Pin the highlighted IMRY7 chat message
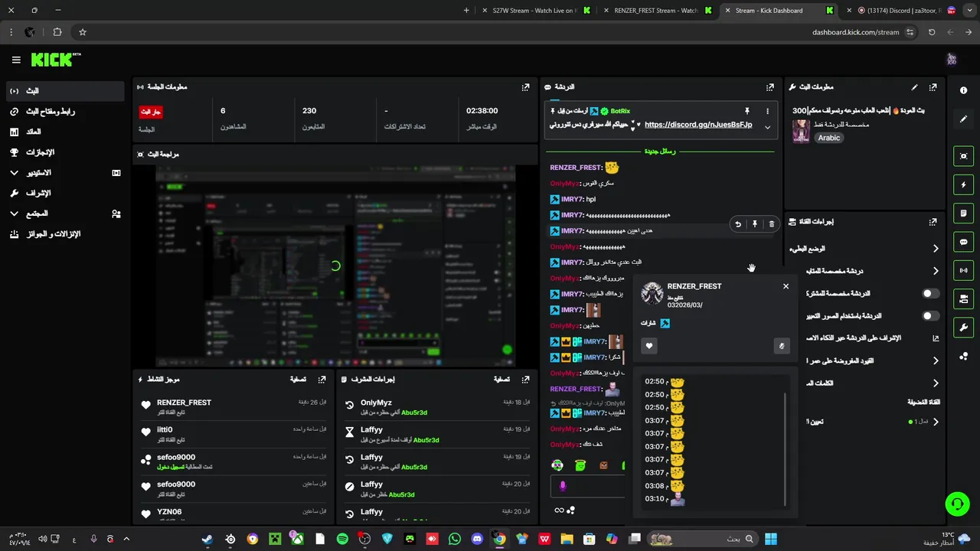 [754, 224]
